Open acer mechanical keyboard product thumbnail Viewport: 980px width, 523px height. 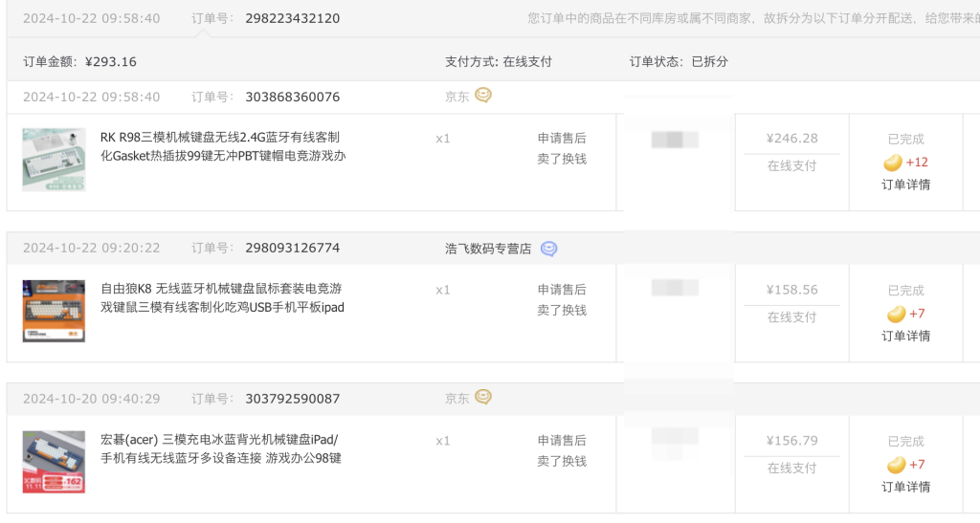click(54, 462)
